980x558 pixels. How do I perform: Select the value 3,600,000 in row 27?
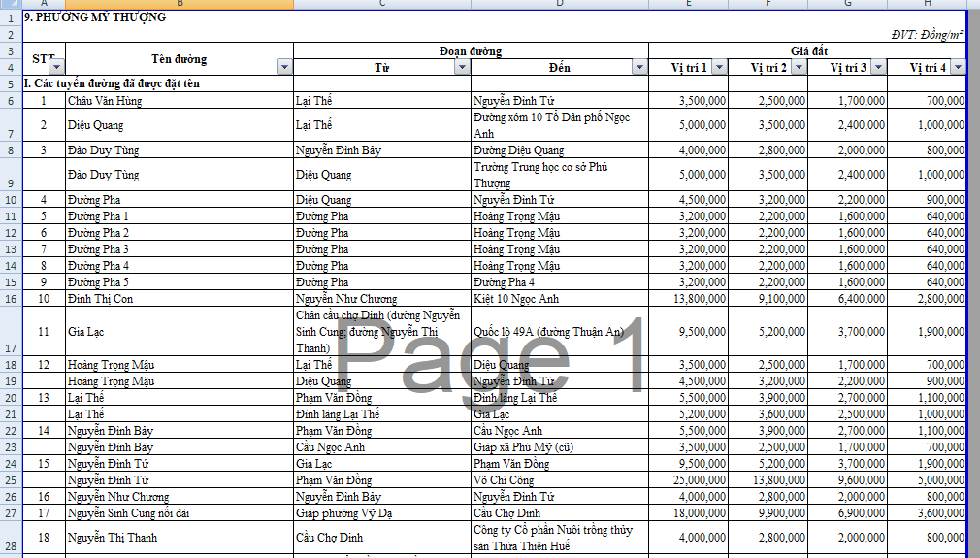point(927,513)
